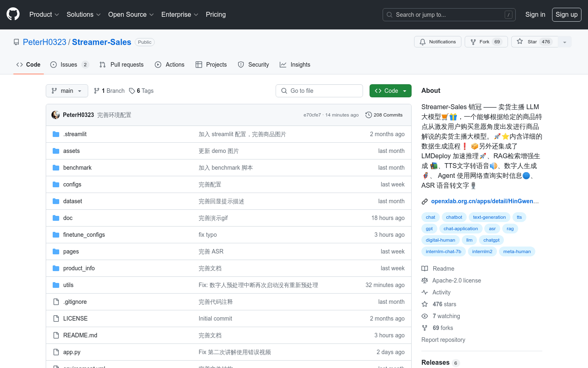
Task: Open the GitHub home logo
Action: pyautogui.click(x=13, y=14)
